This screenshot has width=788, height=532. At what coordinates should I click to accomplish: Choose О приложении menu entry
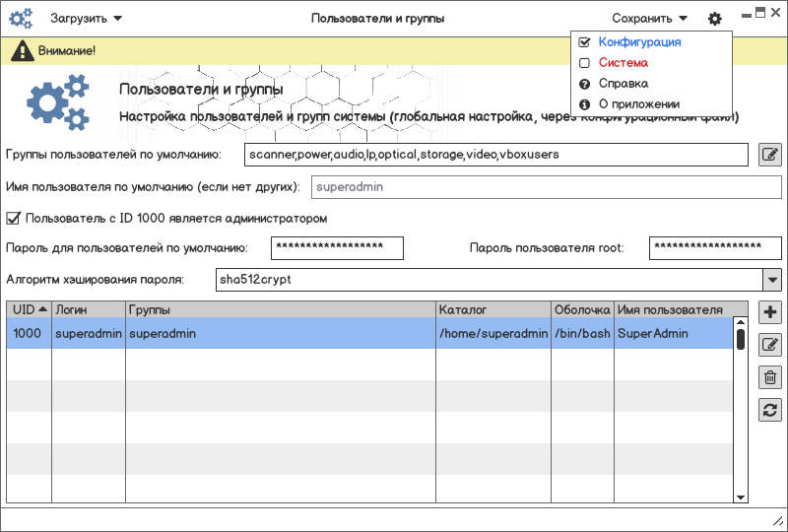638,104
